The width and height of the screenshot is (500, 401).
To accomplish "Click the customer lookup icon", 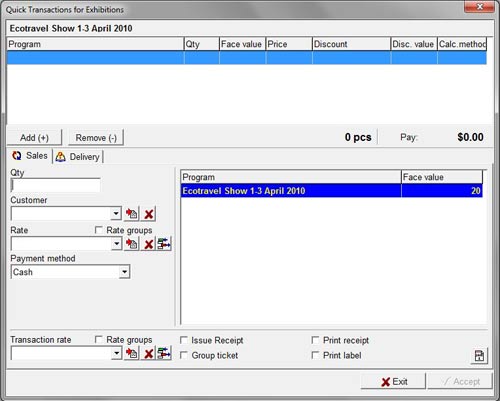I will (132, 214).
